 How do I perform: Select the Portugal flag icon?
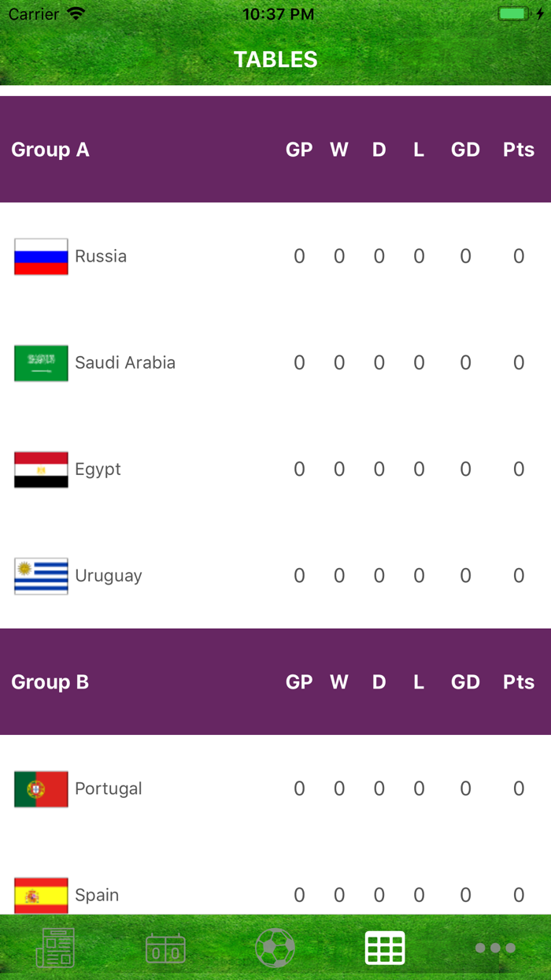[x=40, y=789]
